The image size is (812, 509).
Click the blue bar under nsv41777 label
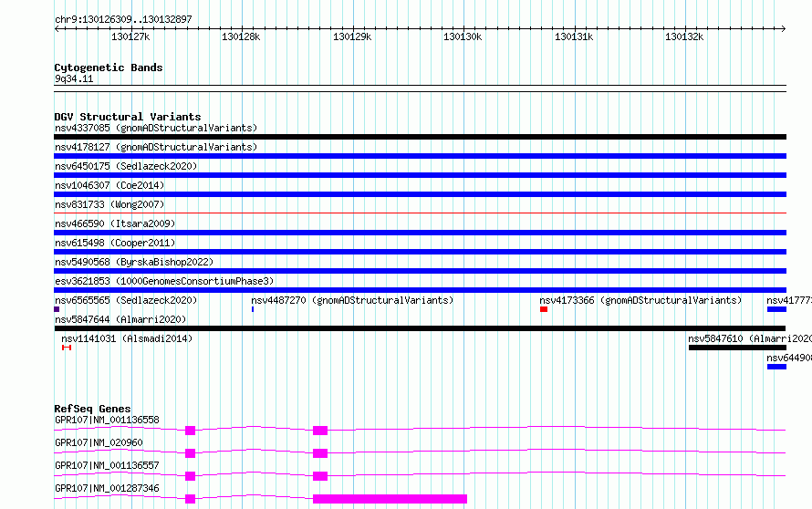coord(776,309)
